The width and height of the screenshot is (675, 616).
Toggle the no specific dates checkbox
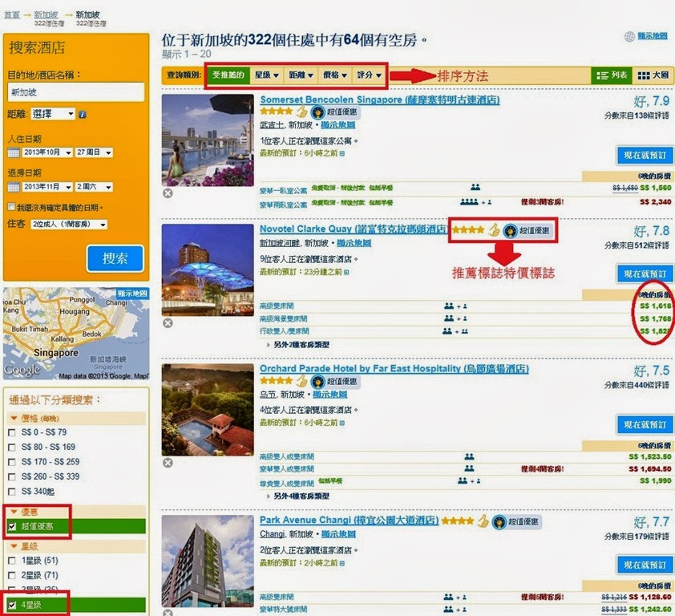click(11, 207)
